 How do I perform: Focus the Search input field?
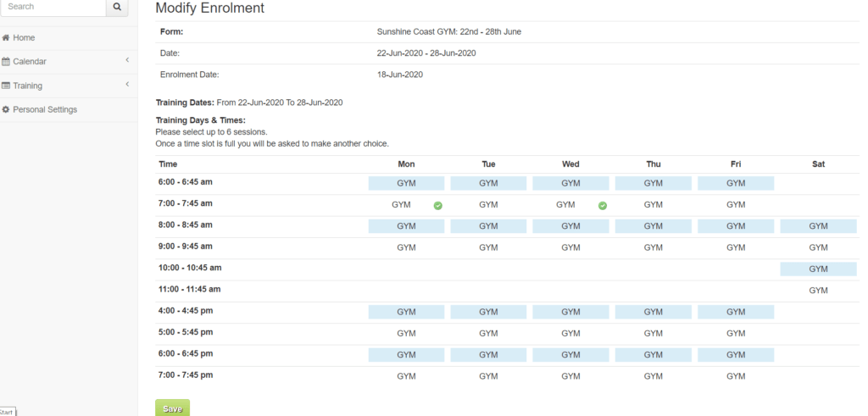(x=53, y=7)
